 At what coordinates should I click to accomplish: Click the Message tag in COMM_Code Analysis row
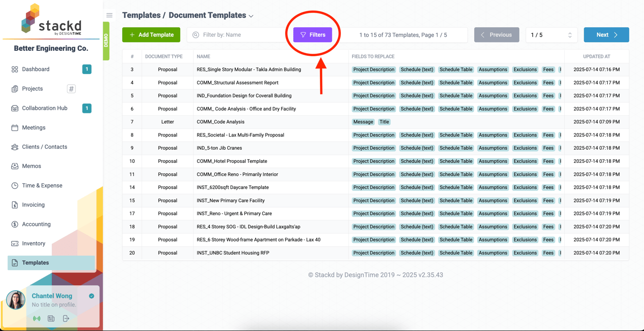tap(363, 122)
